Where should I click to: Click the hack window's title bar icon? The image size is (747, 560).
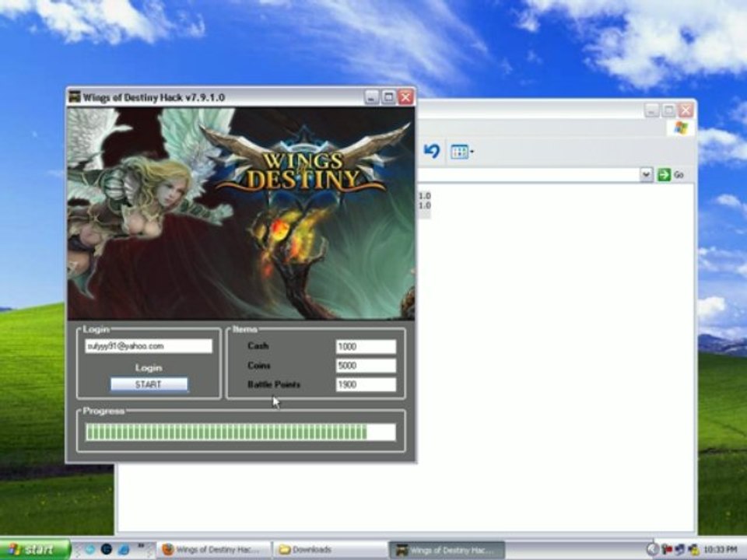(75, 97)
